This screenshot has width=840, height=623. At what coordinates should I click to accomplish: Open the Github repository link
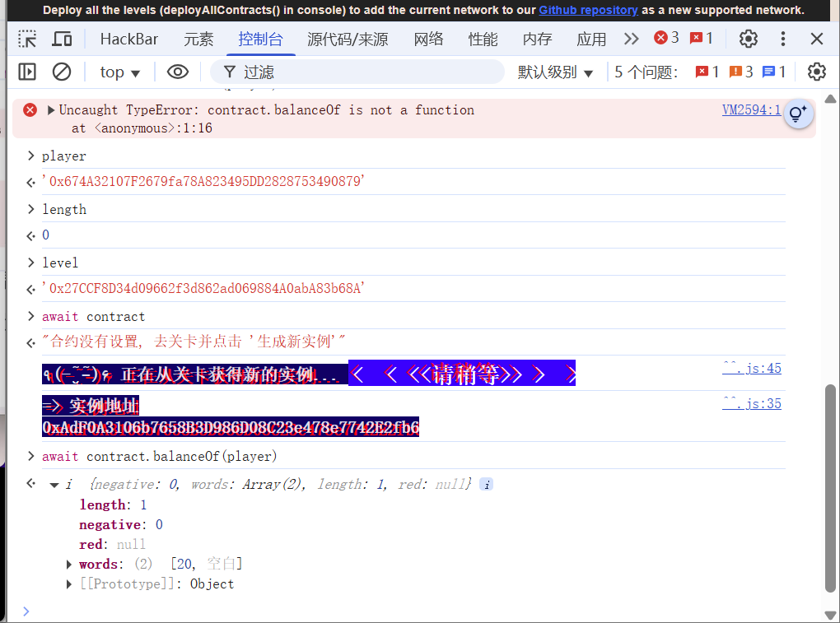tap(588, 10)
